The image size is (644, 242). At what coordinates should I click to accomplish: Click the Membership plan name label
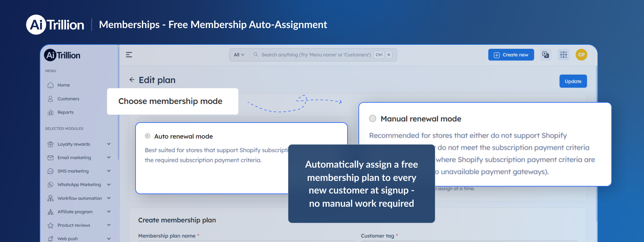[167, 236]
